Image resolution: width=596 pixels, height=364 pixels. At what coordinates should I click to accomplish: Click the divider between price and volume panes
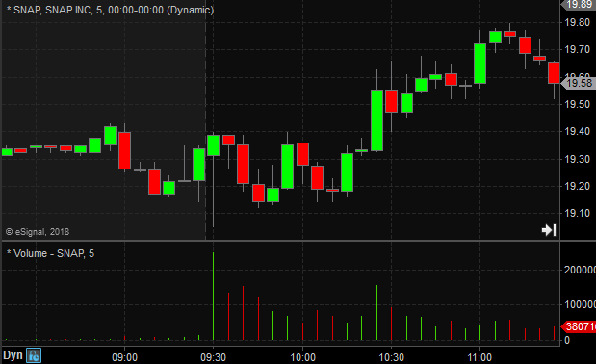coord(298,241)
